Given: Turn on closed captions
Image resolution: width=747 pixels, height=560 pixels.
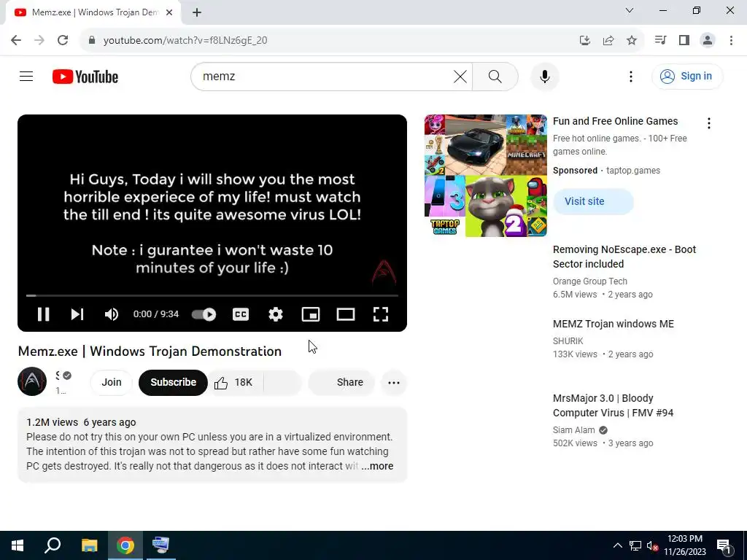Looking at the screenshot, I should tap(241, 314).
